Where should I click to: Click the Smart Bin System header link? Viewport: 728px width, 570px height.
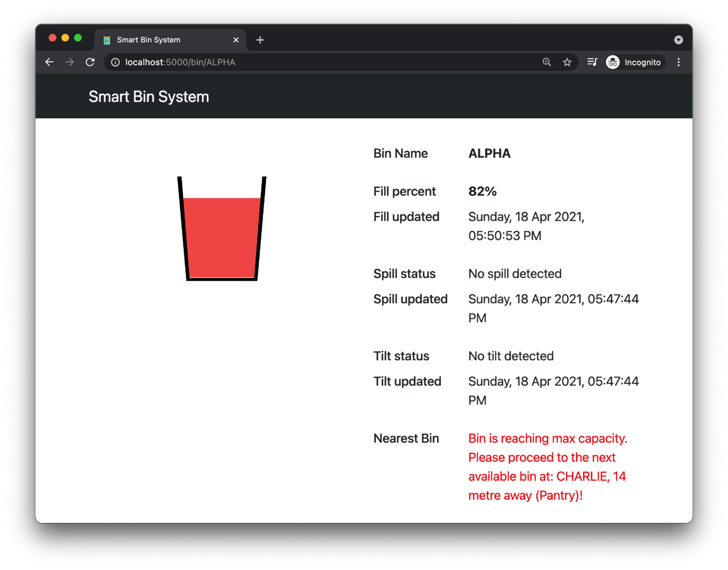149,97
